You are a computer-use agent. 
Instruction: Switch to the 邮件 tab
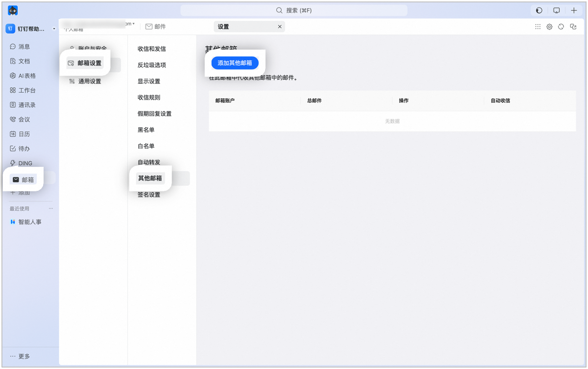[x=156, y=27]
